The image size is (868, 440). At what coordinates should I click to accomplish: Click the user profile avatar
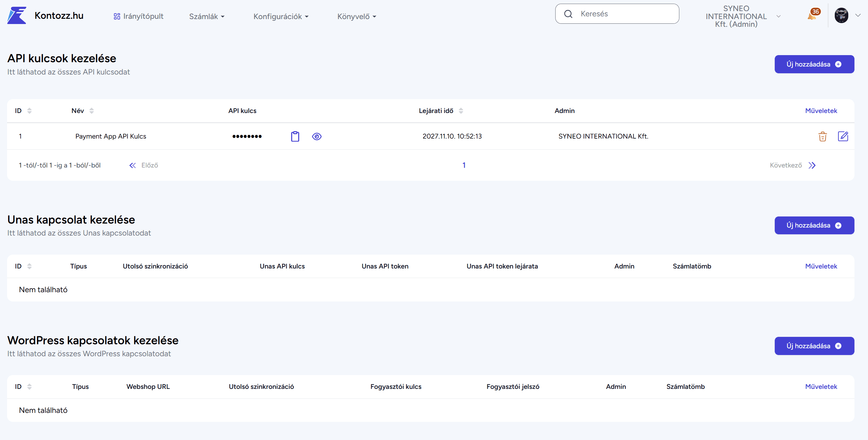841,15
